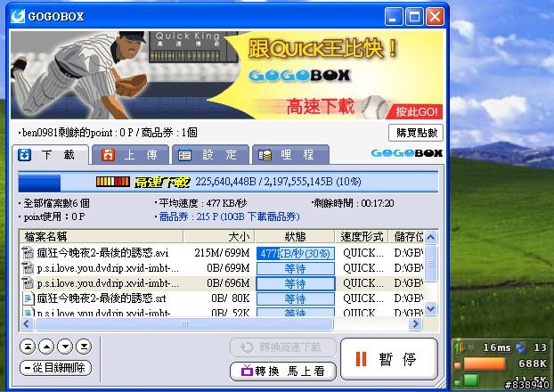Move selected file to bottom of queue
The width and height of the screenshot is (554, 392).
[x=84, y=347]
